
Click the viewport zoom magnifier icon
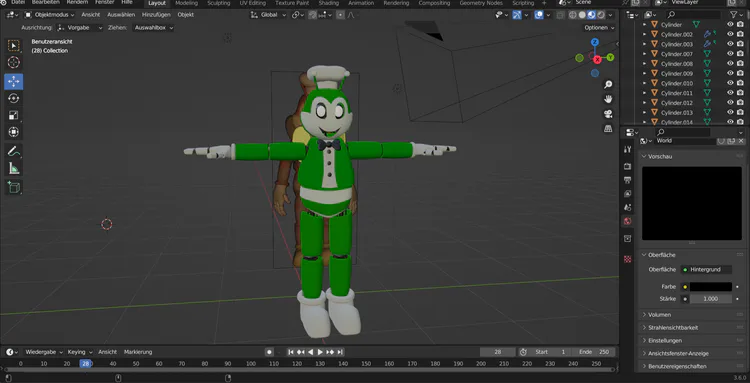point(608,85)
